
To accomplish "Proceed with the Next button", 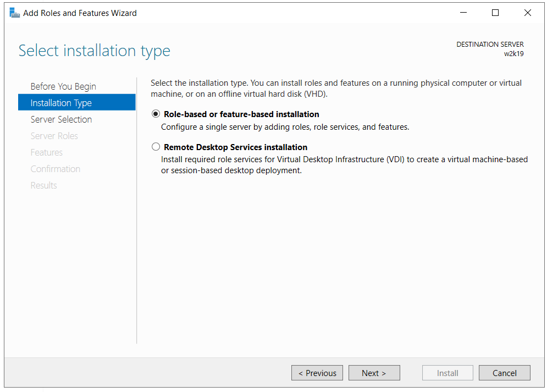I will pos(374,373).
